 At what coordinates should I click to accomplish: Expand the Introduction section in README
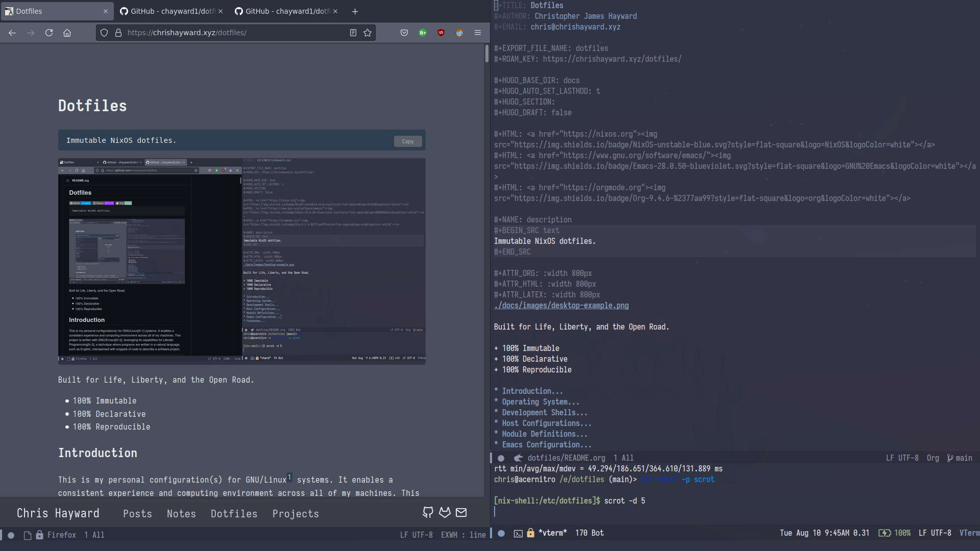[x=528, y=391]
